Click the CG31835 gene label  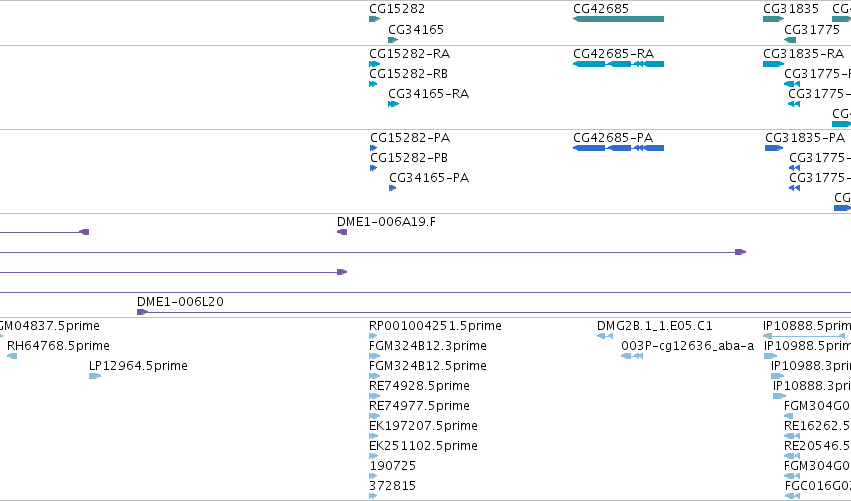[791, 9]
